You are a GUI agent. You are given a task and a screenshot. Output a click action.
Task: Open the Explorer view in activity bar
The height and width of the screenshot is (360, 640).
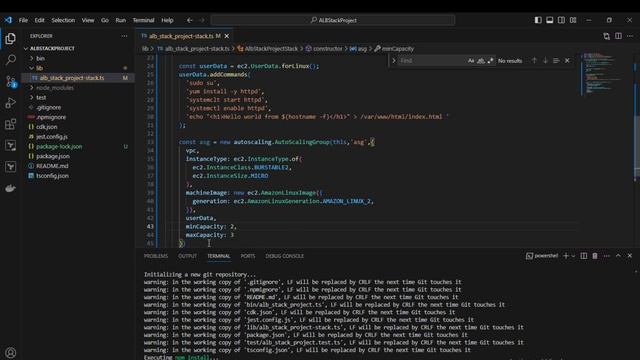pyautogui.click(x=11, y=38)
